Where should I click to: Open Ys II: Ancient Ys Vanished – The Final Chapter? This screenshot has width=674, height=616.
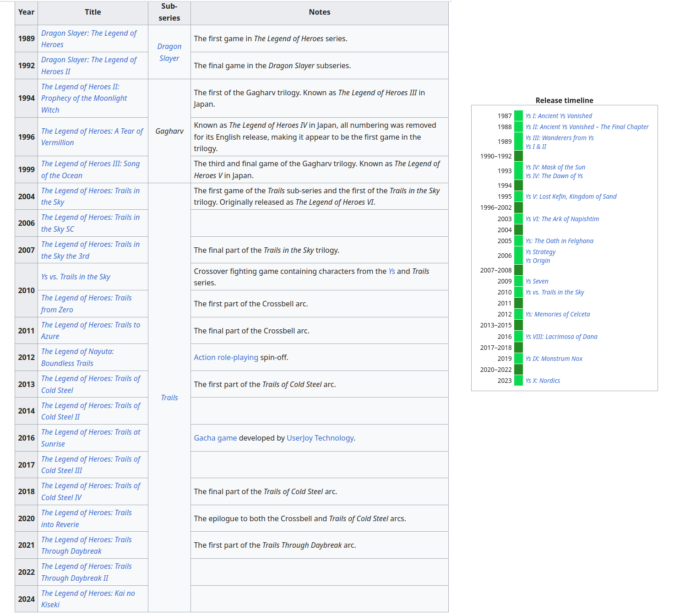tap(587, 127)
